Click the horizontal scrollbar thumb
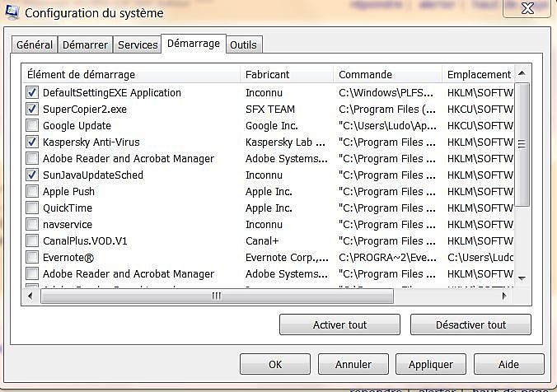This screenshot has width=557, height=392. pyautogui.click(x=217, y=296)
